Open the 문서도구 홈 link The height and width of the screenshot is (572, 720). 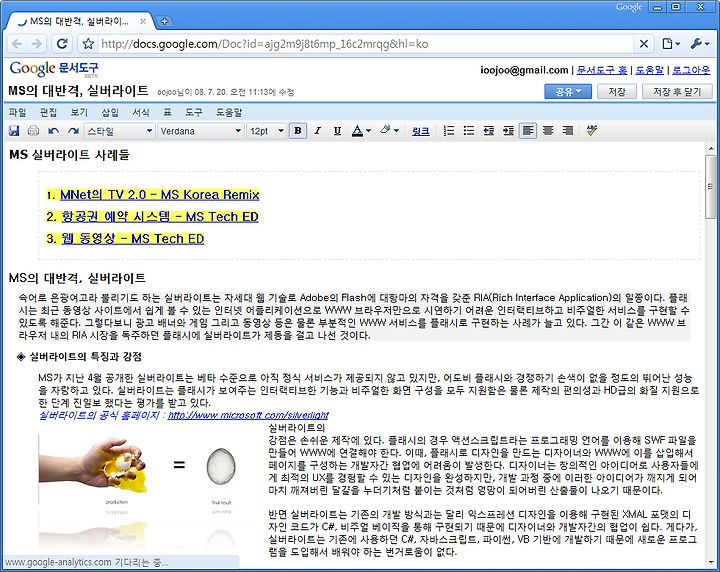(602, 70)
